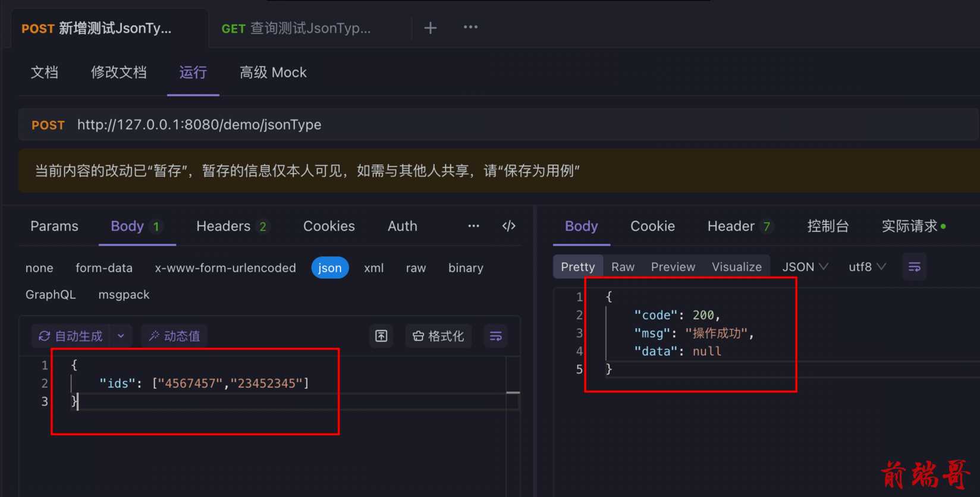Expand the 自动生成 dropdown arrow
Viewport: 980px width, 497px height.
[121, 336]
